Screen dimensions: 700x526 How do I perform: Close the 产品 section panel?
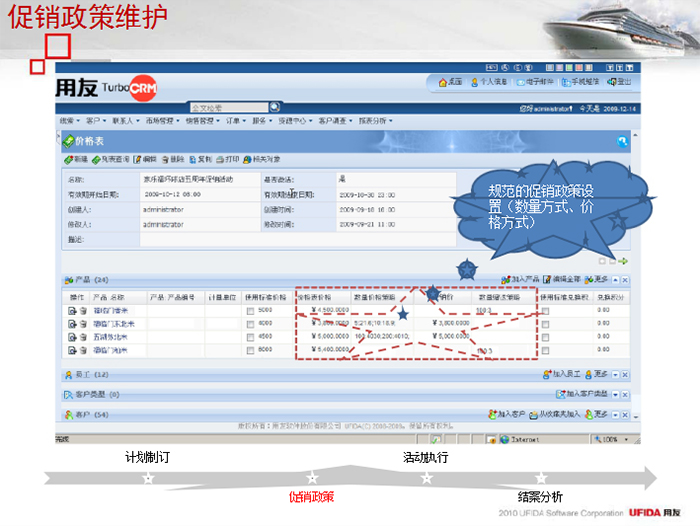click(625, 280)
